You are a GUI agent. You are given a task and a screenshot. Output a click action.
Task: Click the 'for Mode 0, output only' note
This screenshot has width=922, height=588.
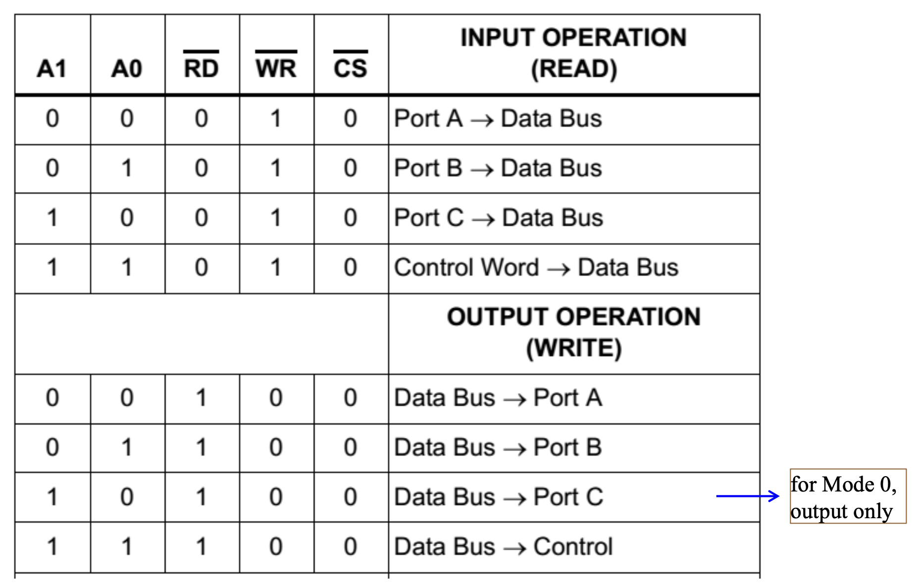tap(847, 497)
